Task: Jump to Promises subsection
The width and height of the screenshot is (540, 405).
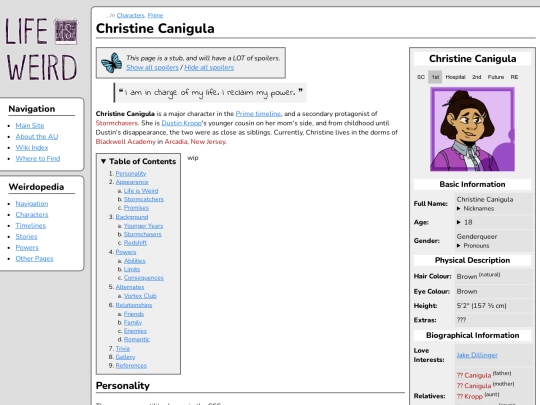Action: pyautogui.click(x=136, y=208)
